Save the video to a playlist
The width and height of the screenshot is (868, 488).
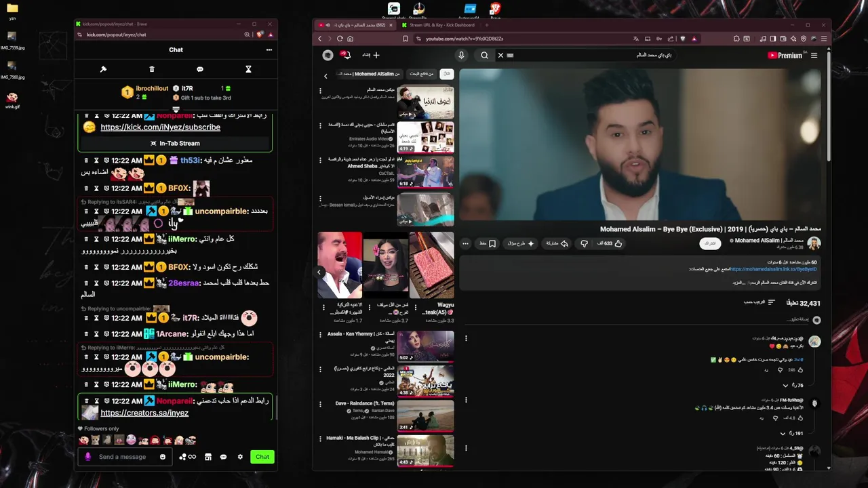pyautogui.click(x=488, y=243)
